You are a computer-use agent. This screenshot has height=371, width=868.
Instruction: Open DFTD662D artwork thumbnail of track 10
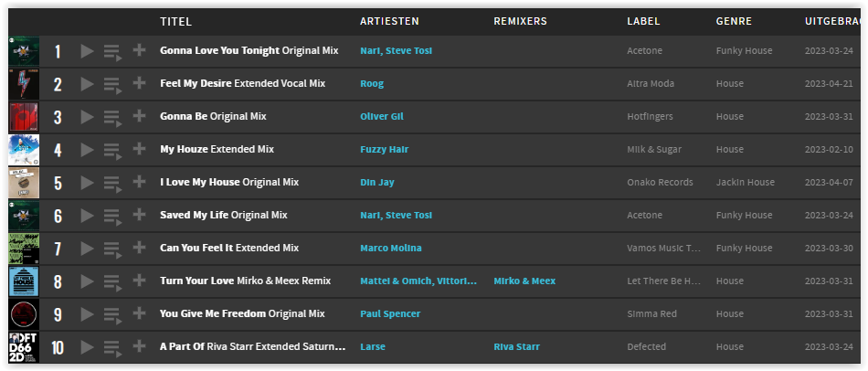(24, 347)
